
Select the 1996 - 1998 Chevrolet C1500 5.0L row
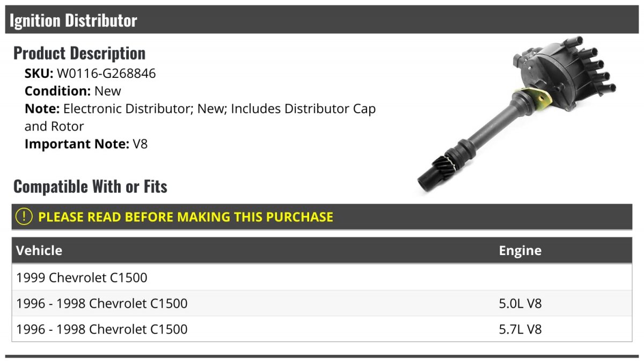pos(322,303)
